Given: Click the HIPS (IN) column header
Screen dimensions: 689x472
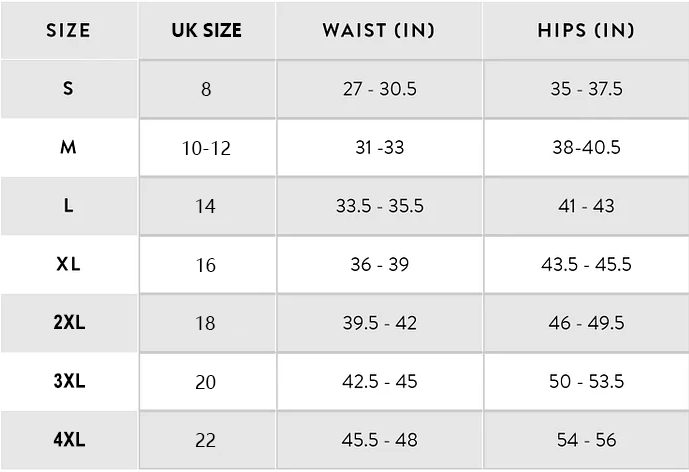Looking at the screenshot, I should [586, 30].
